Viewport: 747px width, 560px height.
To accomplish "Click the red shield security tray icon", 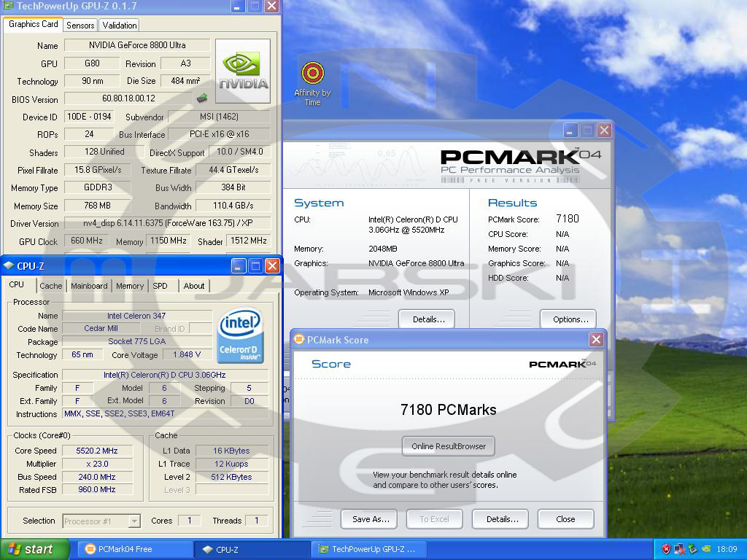I will 666,550.
